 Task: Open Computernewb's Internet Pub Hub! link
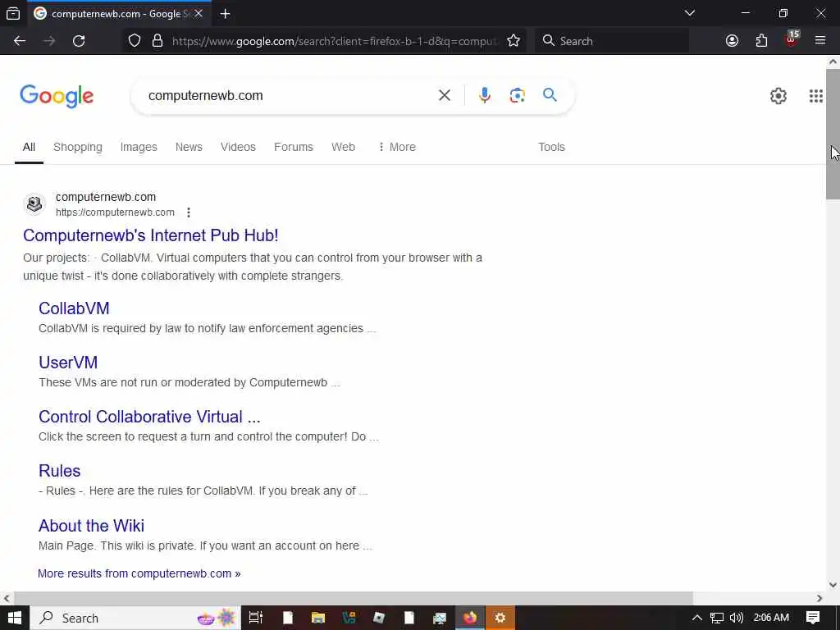point(151,235)
